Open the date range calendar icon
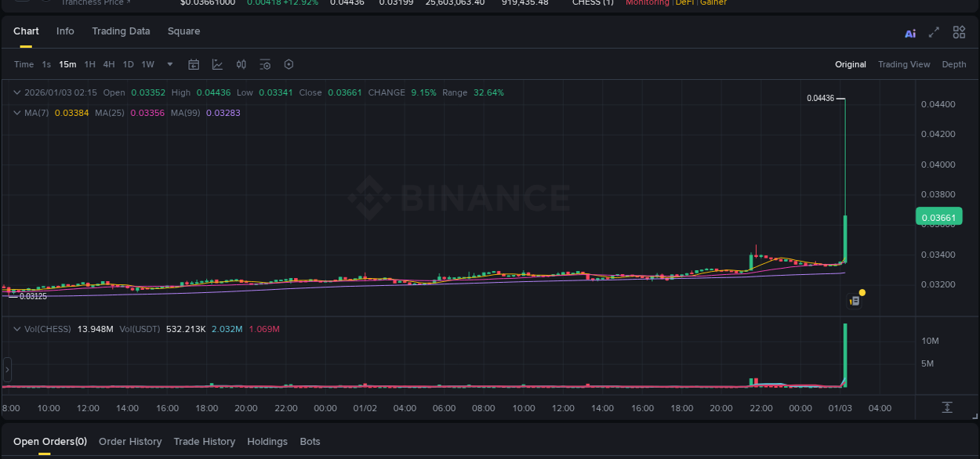Screen dimensions: 980x459 coord(194,64)
